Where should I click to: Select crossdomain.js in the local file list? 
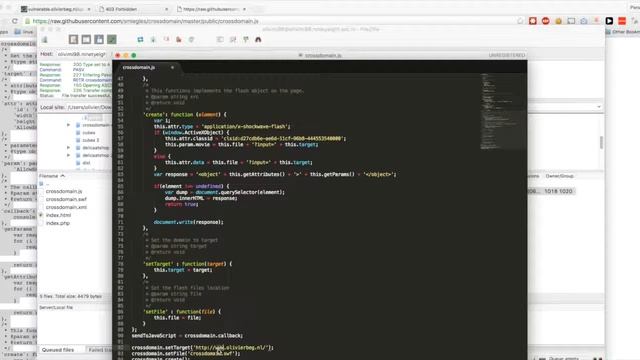point(64,191)
